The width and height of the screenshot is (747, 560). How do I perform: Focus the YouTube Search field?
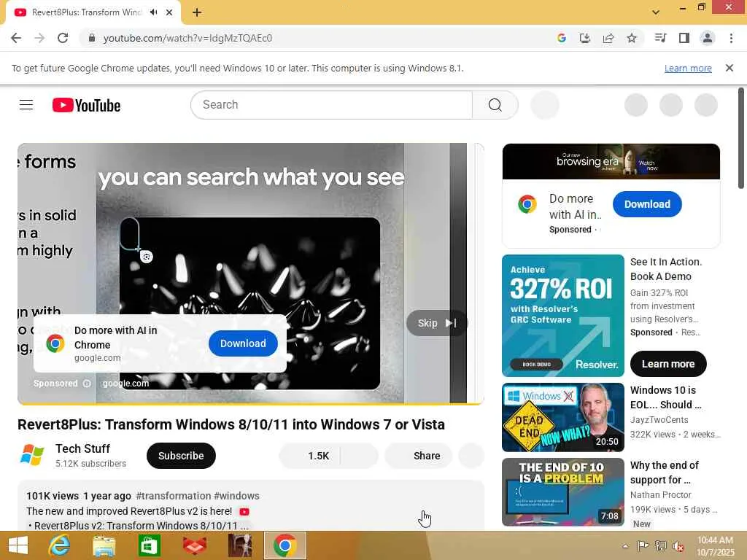[x=332, y=105]
